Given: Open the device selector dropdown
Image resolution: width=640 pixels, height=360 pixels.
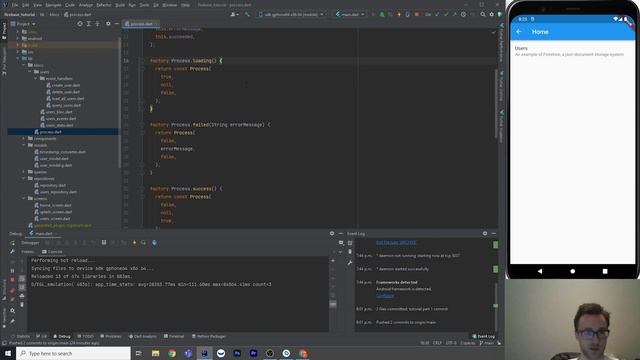Looking at the screenshot, I should coord(291,14).
